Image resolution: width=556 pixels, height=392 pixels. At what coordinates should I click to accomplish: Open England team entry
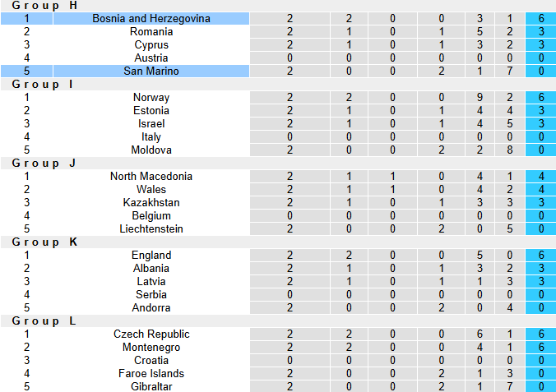point(151,255)
